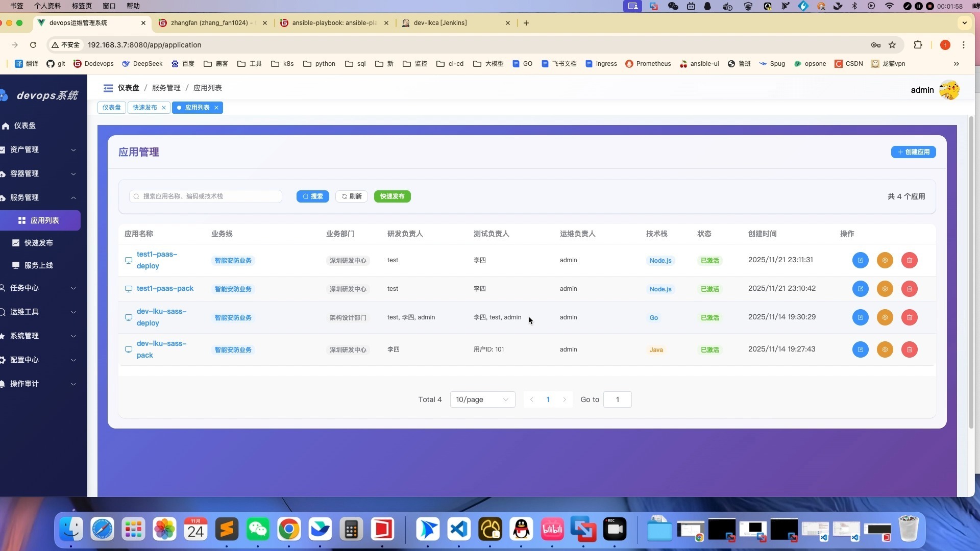Expand the 系统管理 sidebar menu
The height and width of the screenshot is (551, 980).
tap(40, 336)
